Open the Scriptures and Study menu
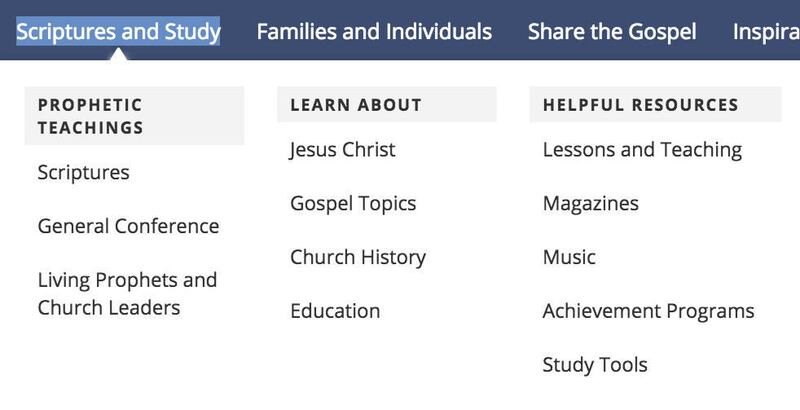 (118, 31)
